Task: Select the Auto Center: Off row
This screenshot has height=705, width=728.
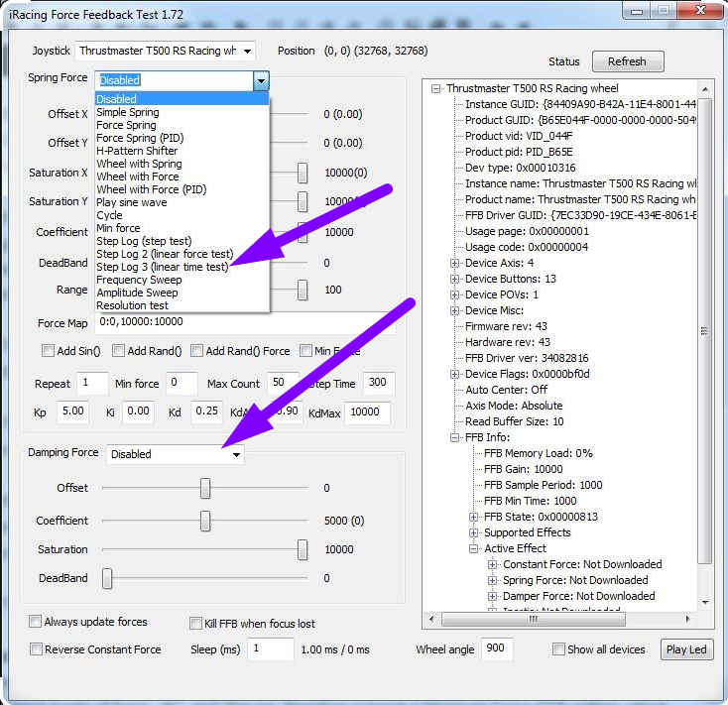Action: point(506,390)
